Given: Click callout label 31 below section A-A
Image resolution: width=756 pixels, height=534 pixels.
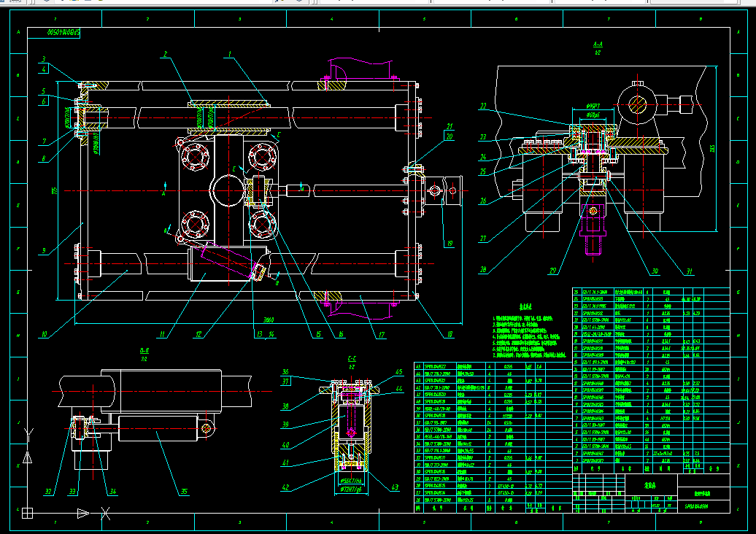Looking at the screenshot, I should pos(690,272).
